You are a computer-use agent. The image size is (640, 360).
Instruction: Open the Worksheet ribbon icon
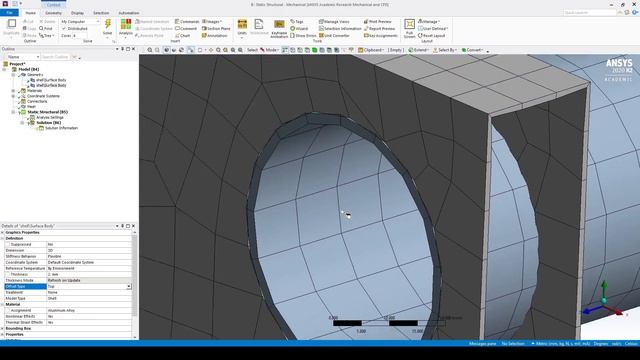coord(259,24)
